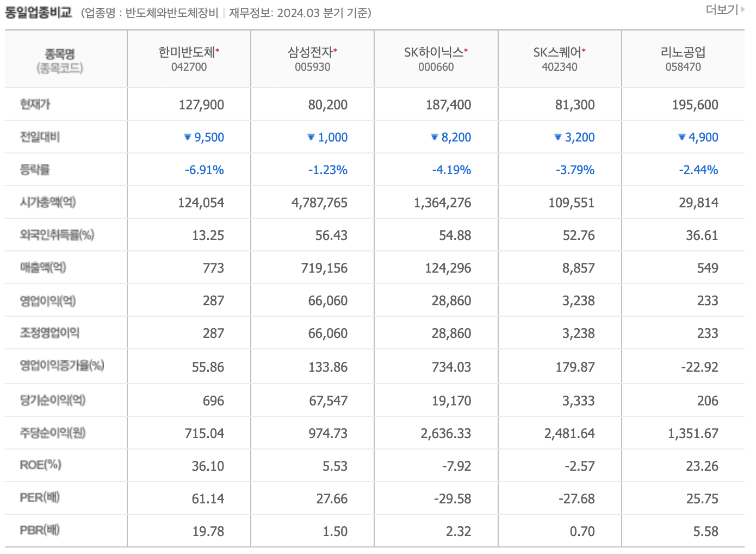Click the down triangle next to 1,000
Image resolution: width=756 pixels, height=554 pixels.
pyautogui.click(x=310, y=138)
